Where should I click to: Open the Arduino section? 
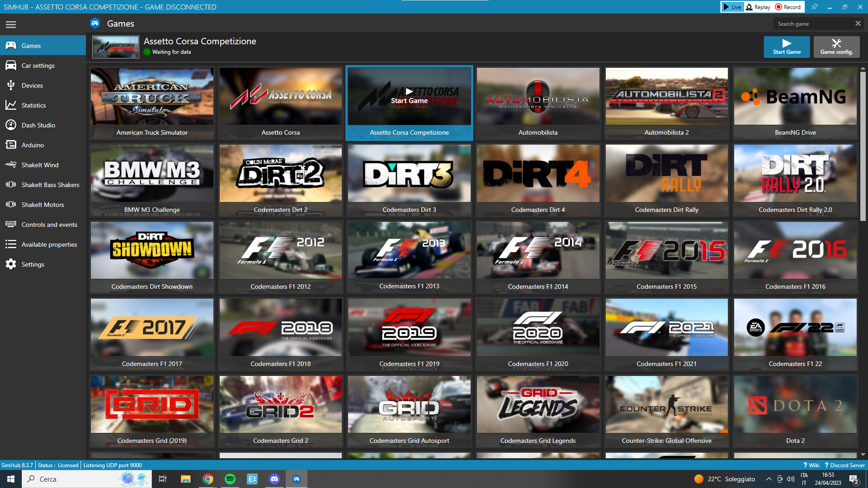(x=43, y=145)
